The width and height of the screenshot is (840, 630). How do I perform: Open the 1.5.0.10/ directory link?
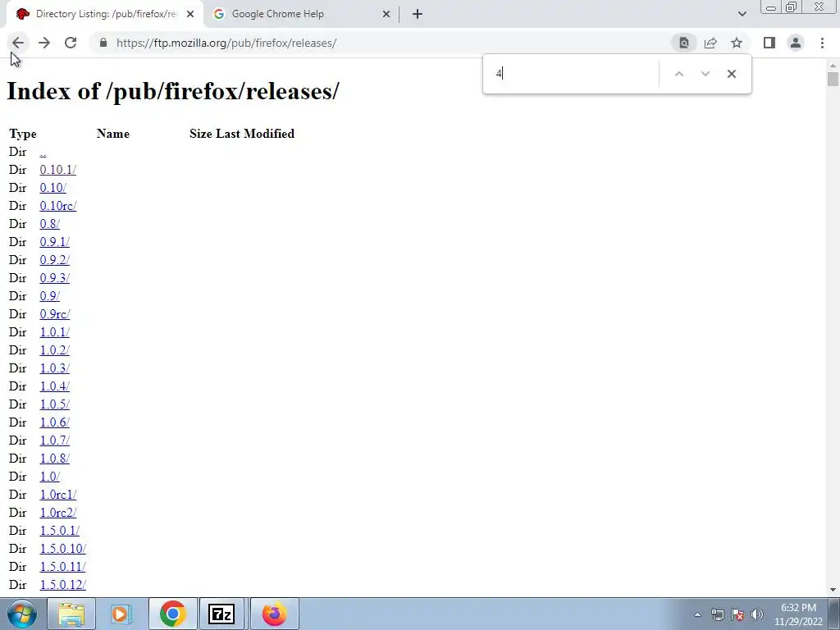pos(62,549)
